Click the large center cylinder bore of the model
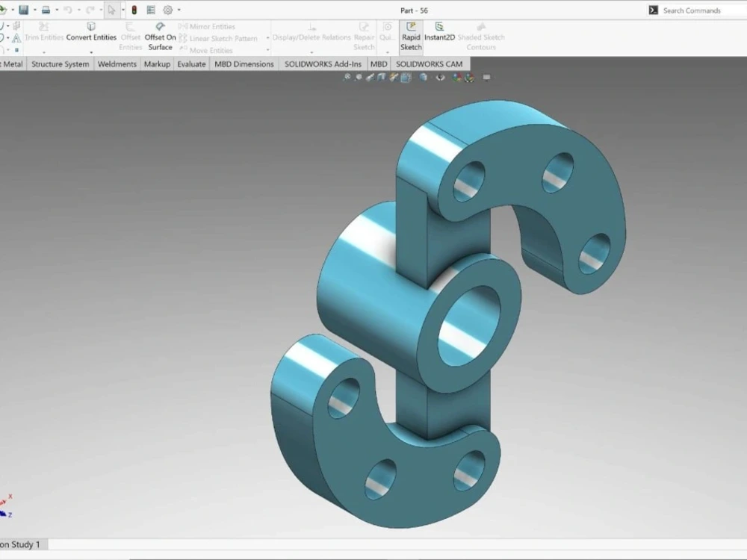Image resolution: width=747 pixels, height=560 pixels. (469, 326)
